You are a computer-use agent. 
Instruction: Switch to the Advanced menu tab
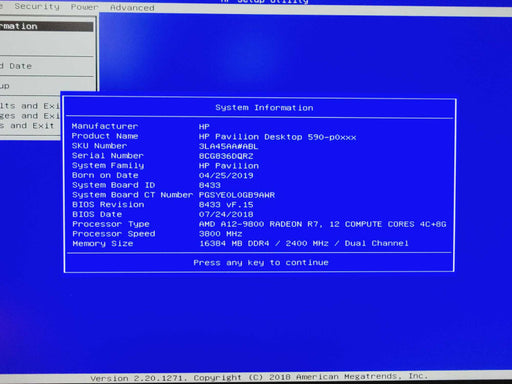click(132, 7)
